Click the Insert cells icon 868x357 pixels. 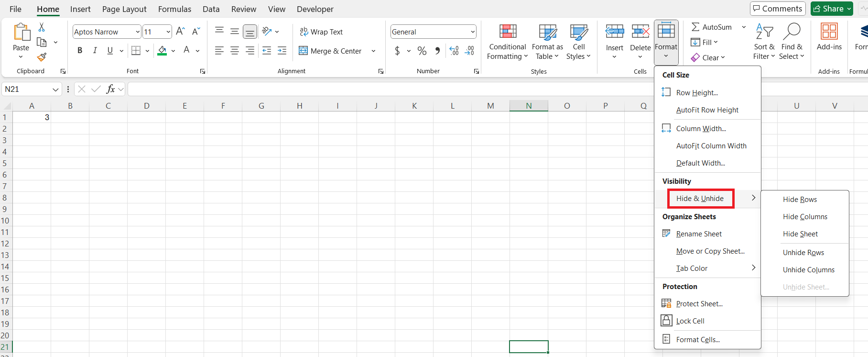point(615,32)
